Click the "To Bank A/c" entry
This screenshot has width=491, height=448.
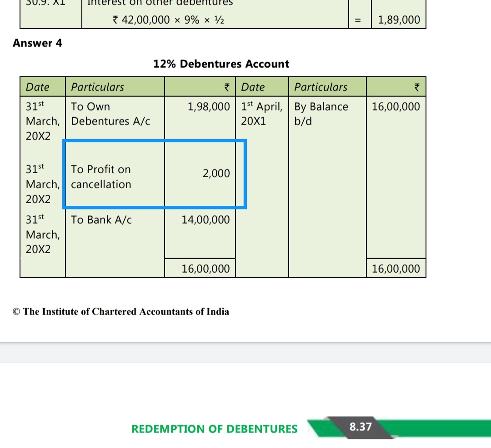click(x=101, y=220)
